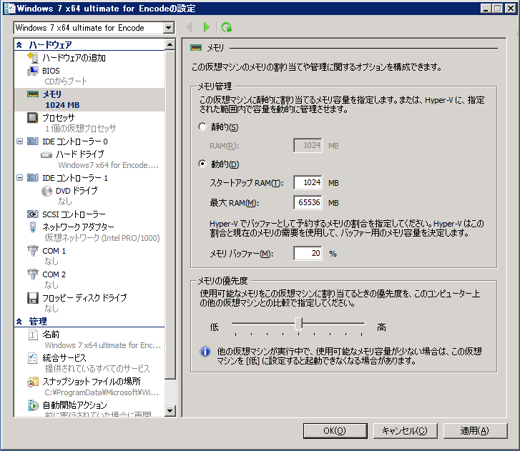Viewport: 520px width, 451px height.
Task: Select the 静的(S) radio button
Action: (202, 127)
